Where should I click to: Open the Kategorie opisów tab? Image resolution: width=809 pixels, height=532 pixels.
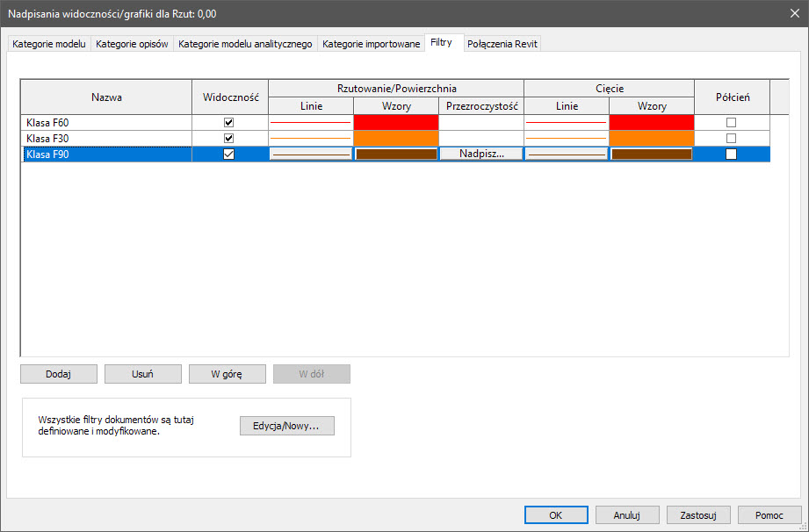pos(132,44)
